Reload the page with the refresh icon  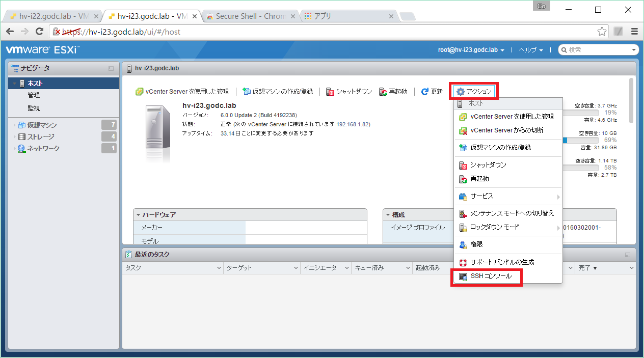(x=39, y=32)
